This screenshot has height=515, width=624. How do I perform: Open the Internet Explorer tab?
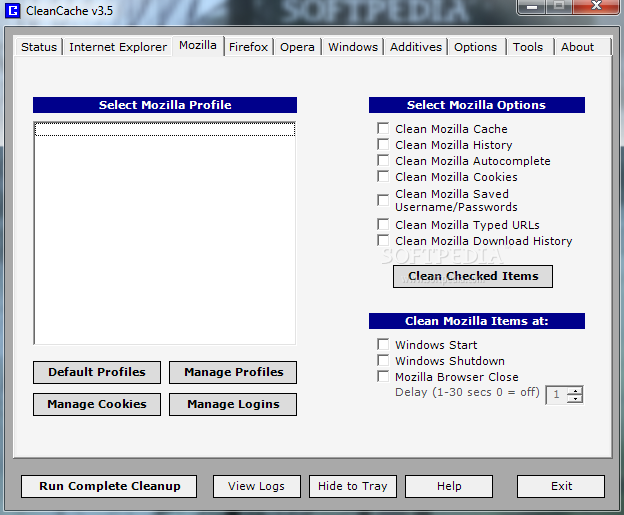[x=118, y=47]
